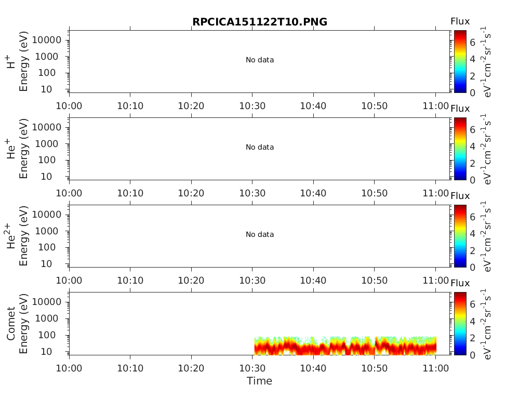Click 'No data' text in the He+ panel
Viewport: 532px width, 399px height.
259,148
